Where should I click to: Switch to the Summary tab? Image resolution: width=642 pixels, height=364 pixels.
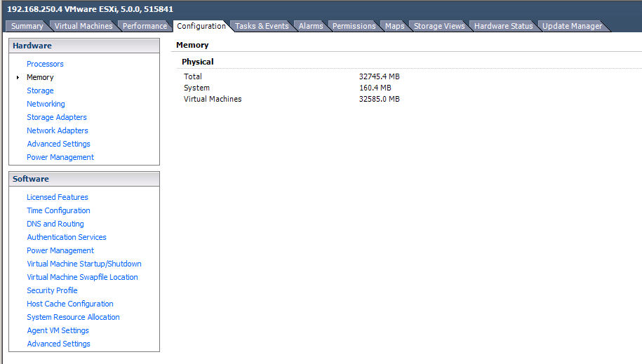(x=27, y=26)
